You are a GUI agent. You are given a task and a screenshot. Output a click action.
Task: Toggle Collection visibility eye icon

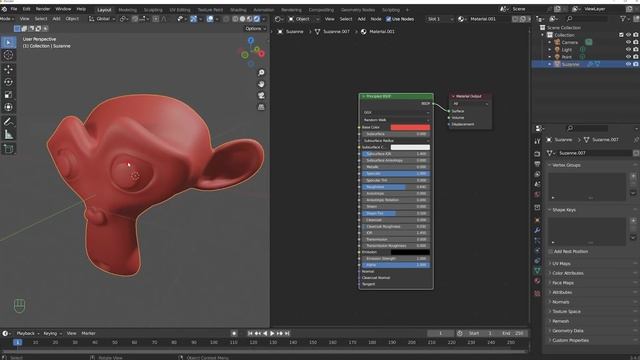629,35
